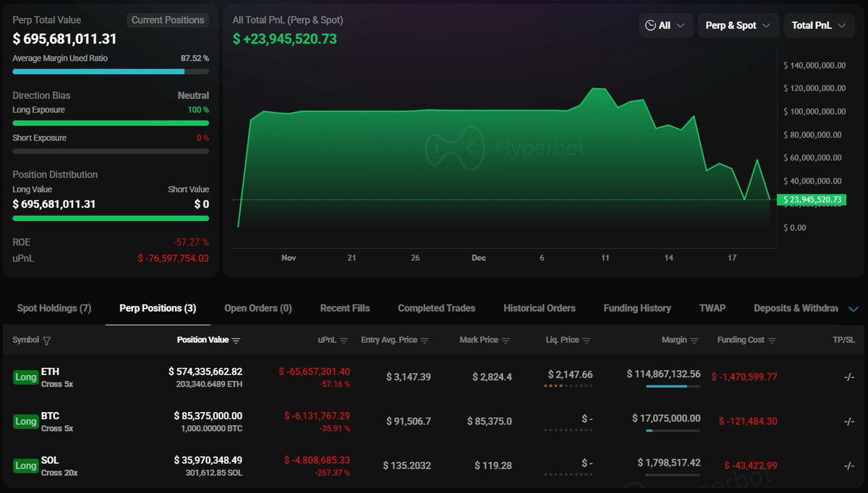This screenshot has height=493, width=868.
Task: Click the filter icon beside Symbol header
Action: 47,340
